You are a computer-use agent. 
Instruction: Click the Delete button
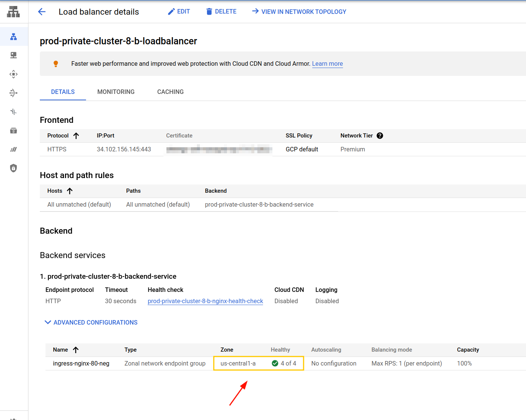point(221,12)
